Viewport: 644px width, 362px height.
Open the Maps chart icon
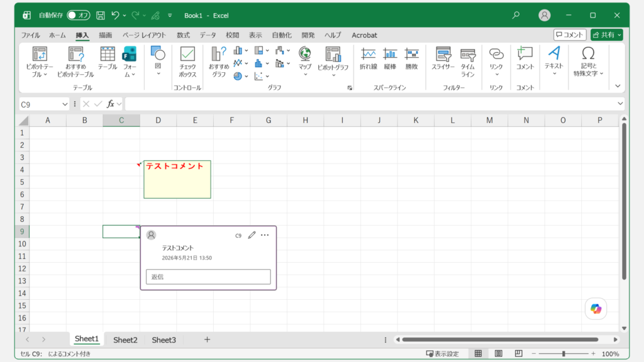pyautogui.click(x=305, y=54)
